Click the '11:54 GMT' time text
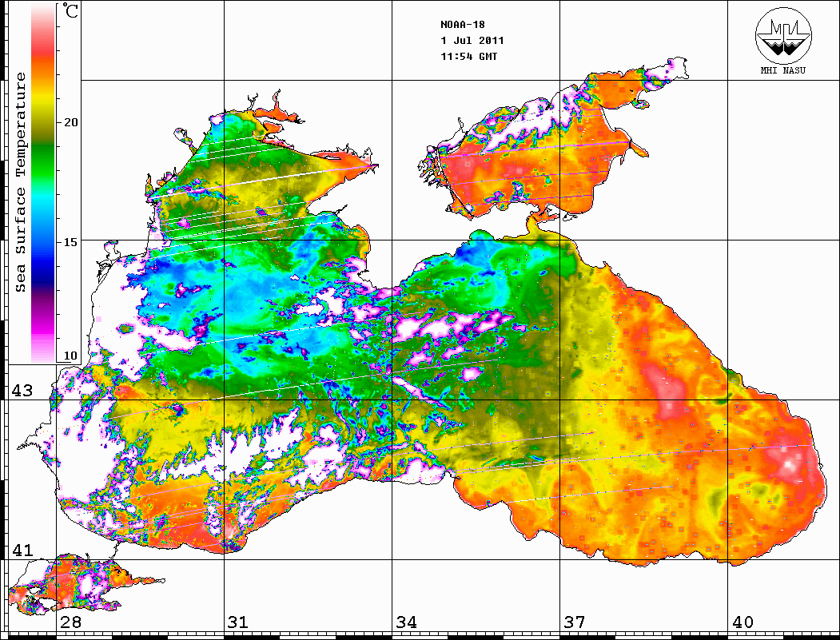Image resolution: width=840 pixels, height=640 pixels. click(x=468, y=56)
